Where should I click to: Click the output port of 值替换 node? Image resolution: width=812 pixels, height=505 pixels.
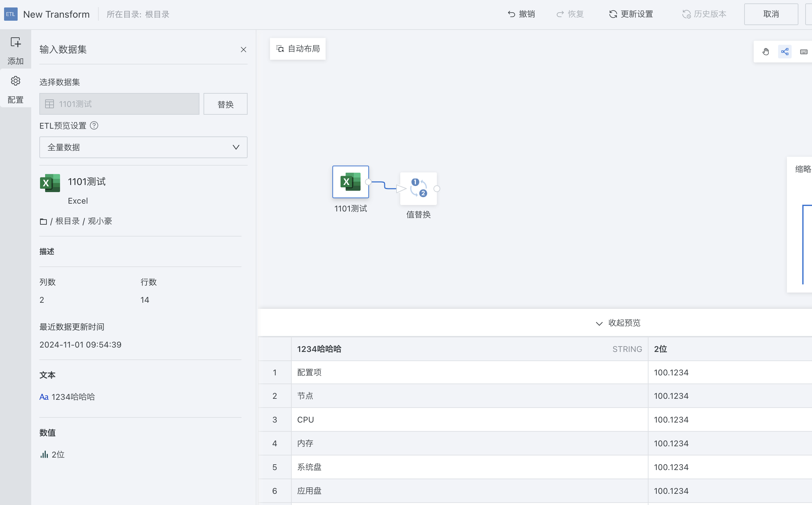[437, 189]
